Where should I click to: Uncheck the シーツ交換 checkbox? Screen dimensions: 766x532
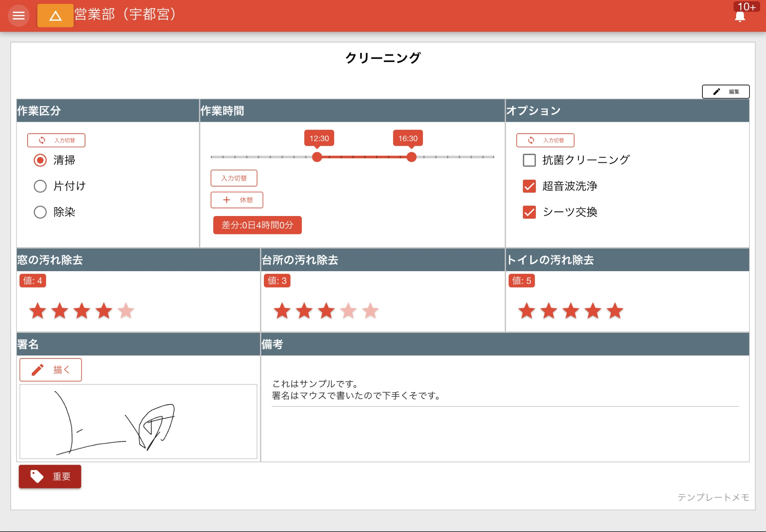(x=529, y=213)
